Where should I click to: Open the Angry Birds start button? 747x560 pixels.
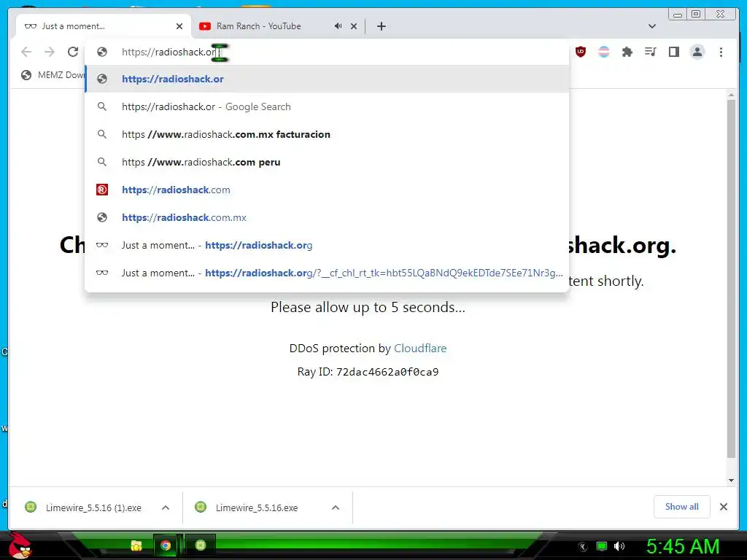coord(19,545)
